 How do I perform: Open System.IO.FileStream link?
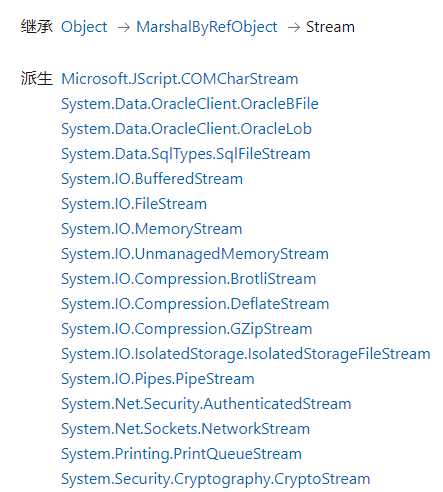134,204
